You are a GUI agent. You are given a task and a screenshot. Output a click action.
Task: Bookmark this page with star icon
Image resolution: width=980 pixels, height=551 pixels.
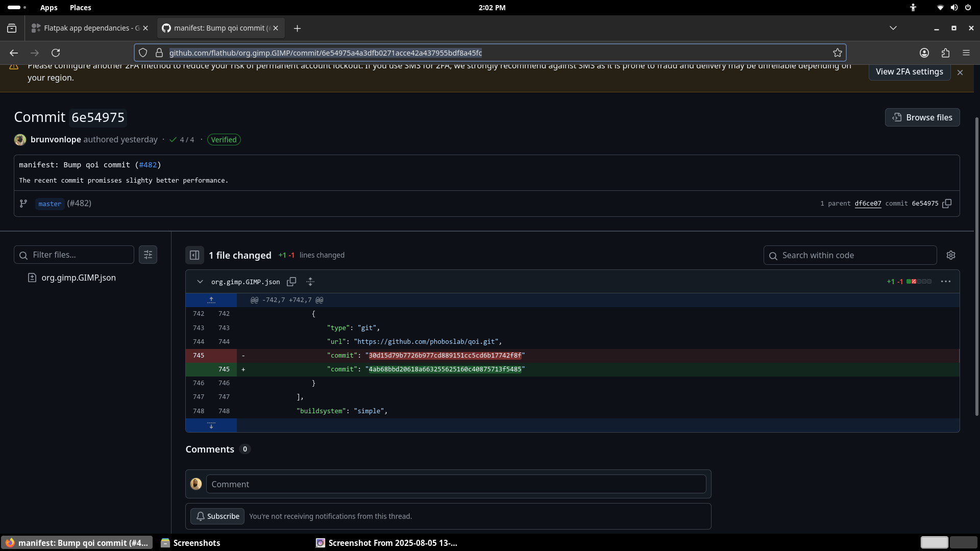point(837,53)
